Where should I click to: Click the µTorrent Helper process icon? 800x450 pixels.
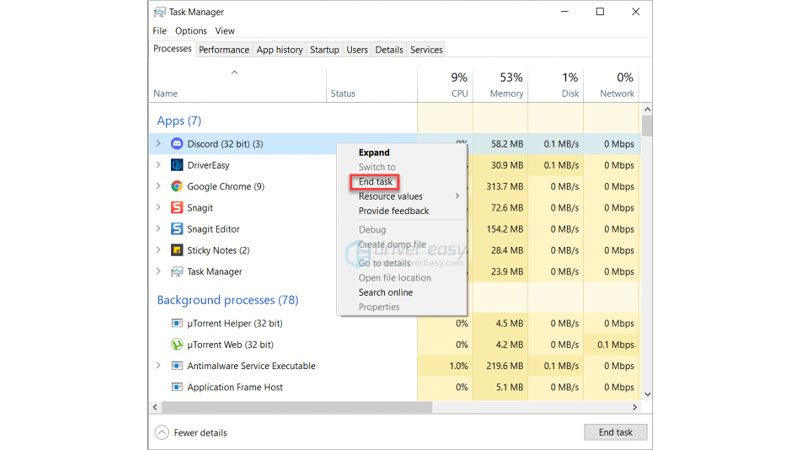pyautogui.click(x=177, y=323)
